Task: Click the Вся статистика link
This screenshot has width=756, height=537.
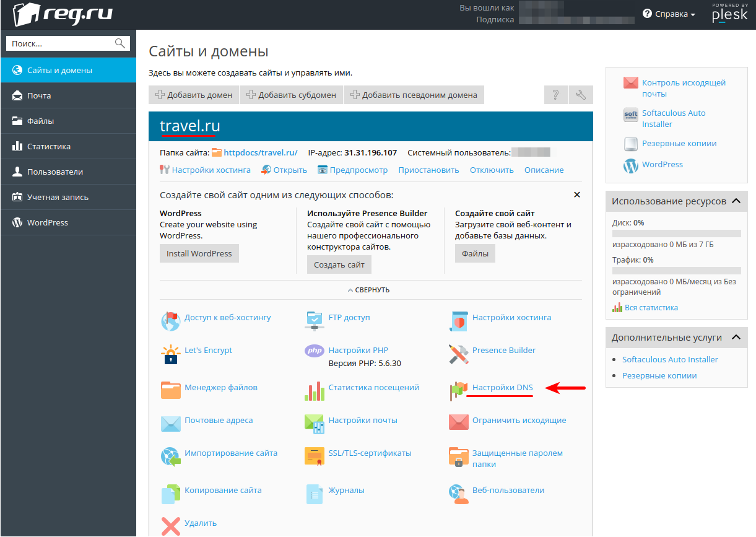Action: click(x=651, y=307)
